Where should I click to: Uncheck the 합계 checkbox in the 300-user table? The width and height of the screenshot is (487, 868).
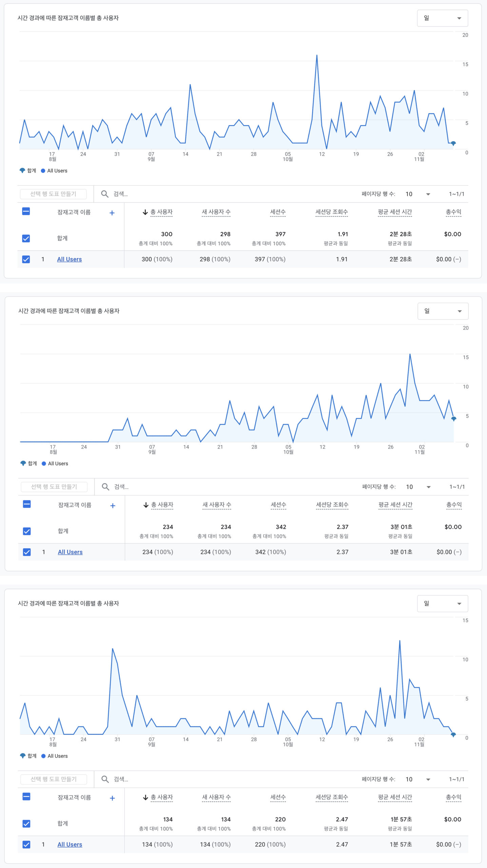(26, 238)
